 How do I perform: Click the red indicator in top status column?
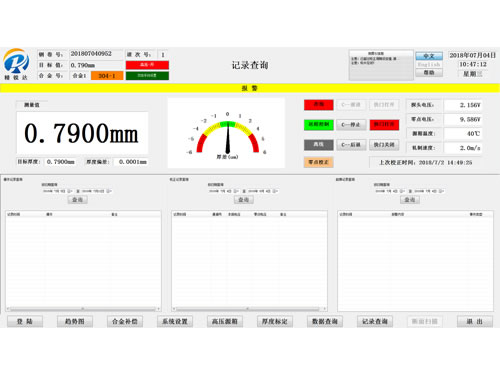(x=318, y=105)
